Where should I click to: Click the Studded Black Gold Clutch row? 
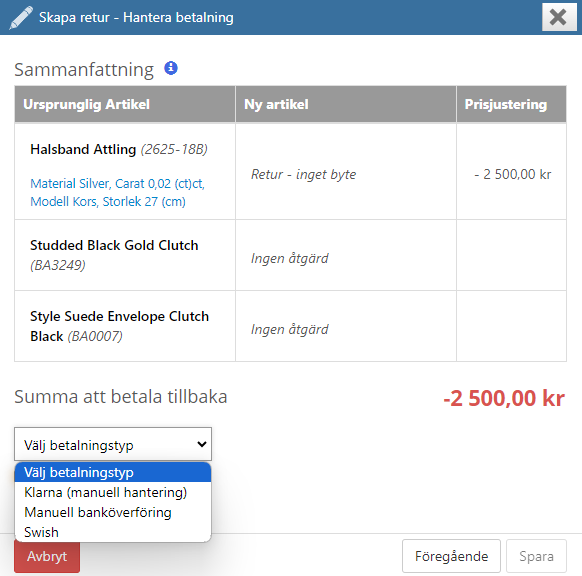tap(290, 255)
